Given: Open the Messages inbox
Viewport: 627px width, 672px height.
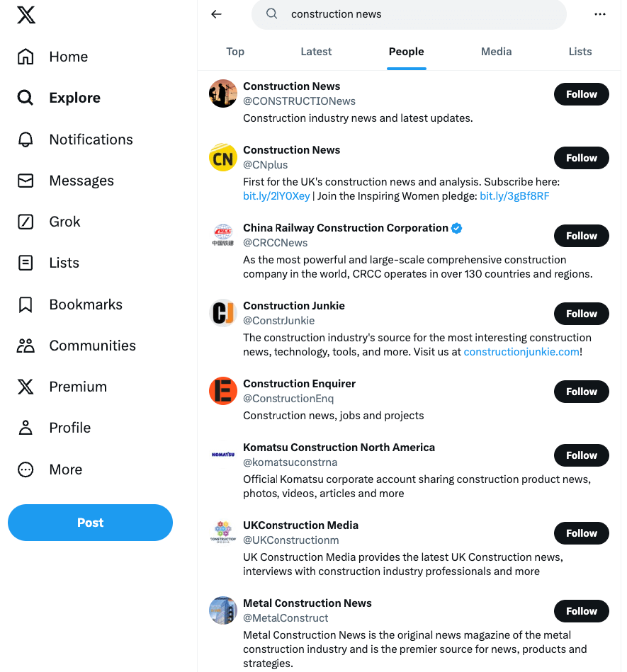Looking at the screenshot, I should [81, 181].
